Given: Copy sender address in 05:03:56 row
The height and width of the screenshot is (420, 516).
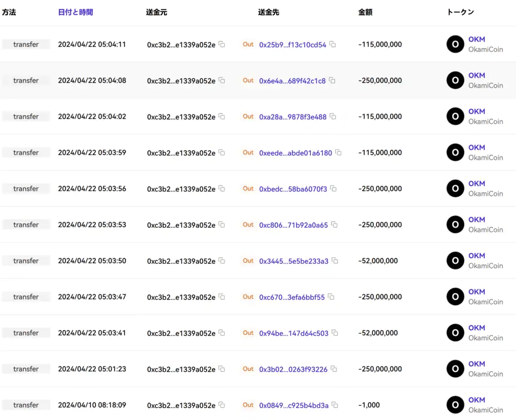Looking at the screenshot, I should coord(222,189).
